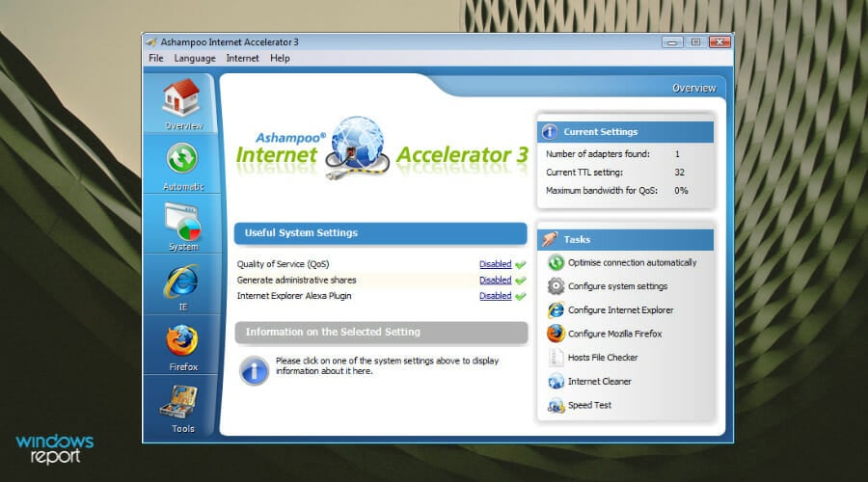Open the Tools toolbox sidebar icon
Screen dimensions: 868x482
click(178, 402)
